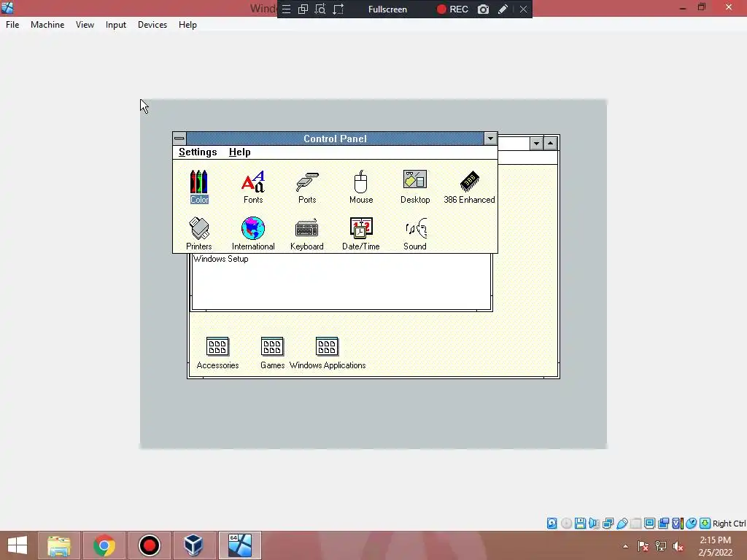Screen dimensions: 747x560
Task: Click the optical drive status icon
Action: [x=566, y=524]
